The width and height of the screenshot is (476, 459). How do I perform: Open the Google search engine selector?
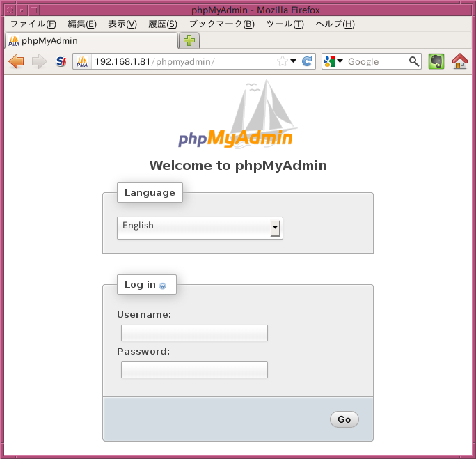pyautogui.click(x=333, y=61)
